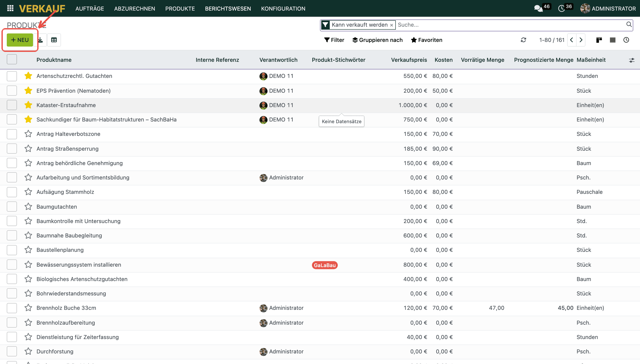This screenshot has width=640, height=364.
Task: Open the Bewässerungssystem installieren product
Action: click(x=79, y=265)
